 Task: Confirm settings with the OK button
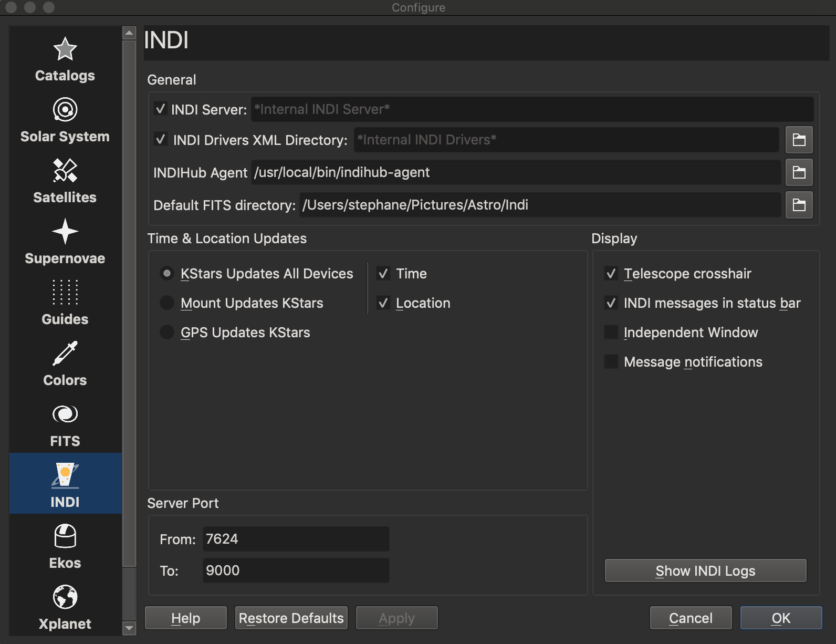[x=781, y=618]
